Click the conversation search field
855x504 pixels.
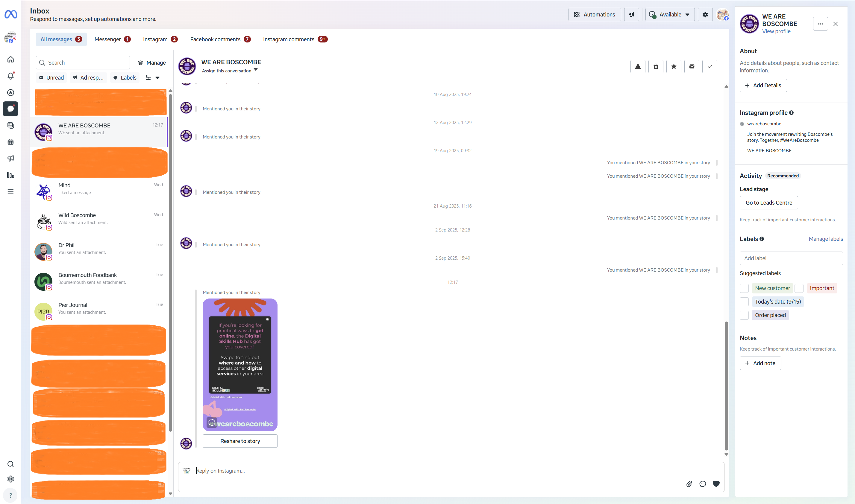pyautogui.click(x=83, y=63)
